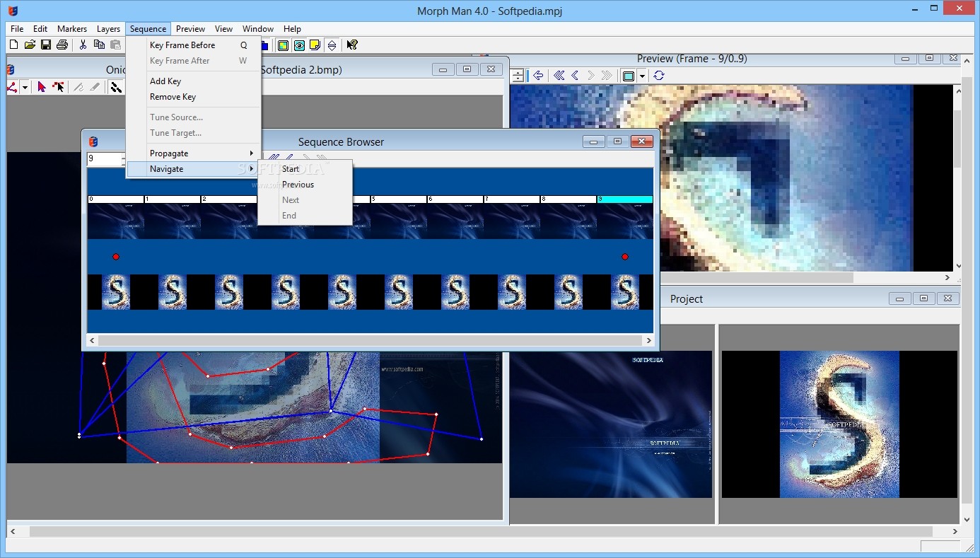The height and width of the screenshot is (558, 980).
Task: Maximize the Preview window
Action: tap(930, 59)
